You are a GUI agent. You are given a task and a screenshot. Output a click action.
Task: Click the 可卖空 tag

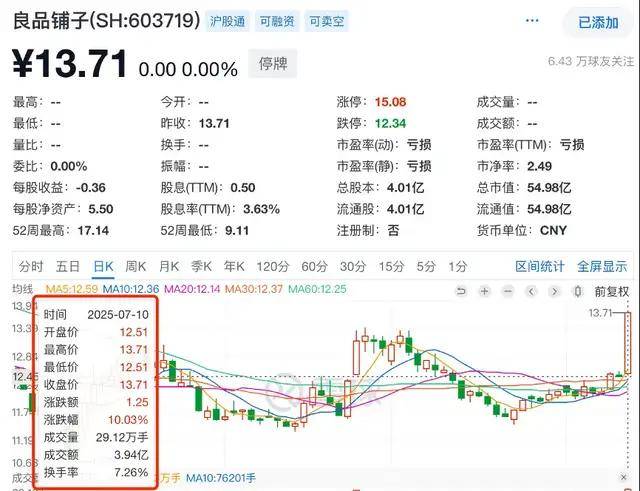327,21
